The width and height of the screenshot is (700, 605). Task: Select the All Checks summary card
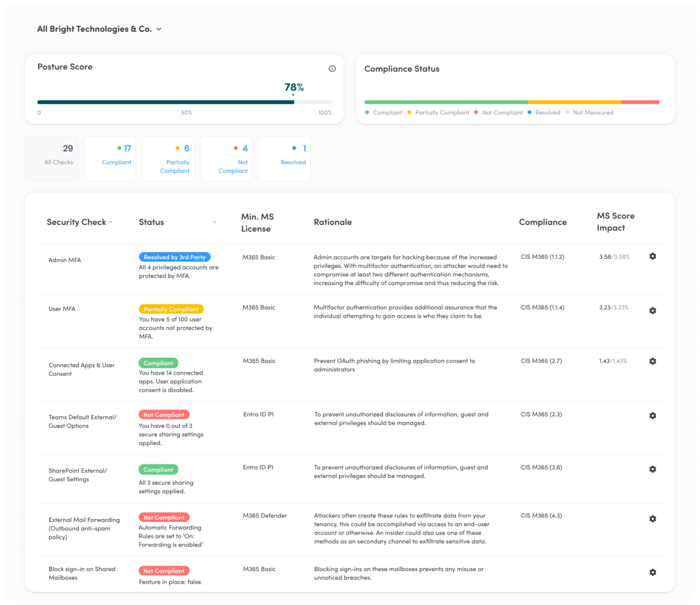(51, 158)
